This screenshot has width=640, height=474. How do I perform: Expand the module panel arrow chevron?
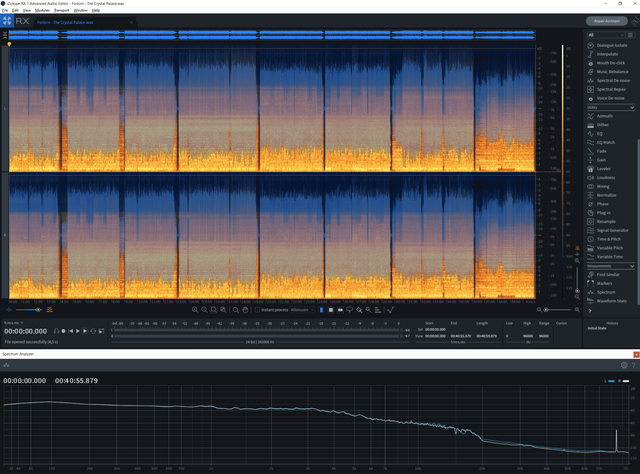[590, 311]
